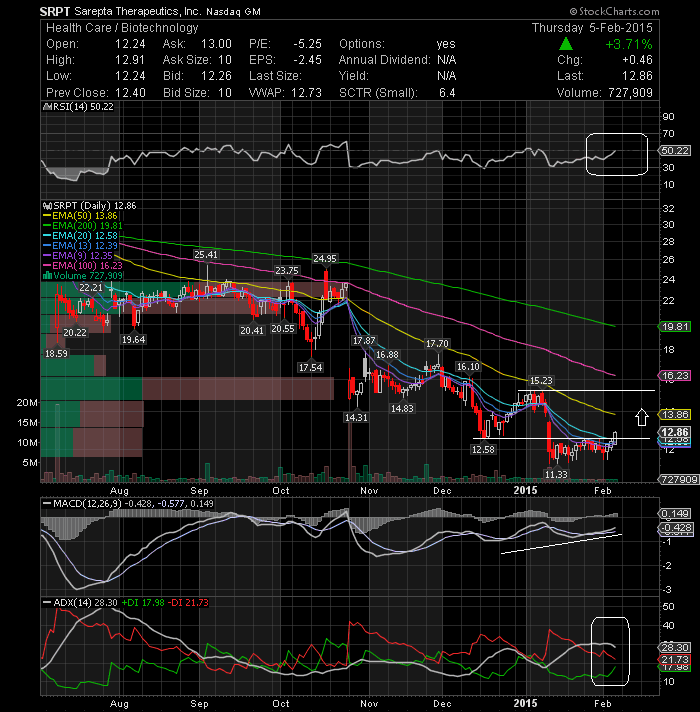Viewport: 700px width, 712px height.
Task: Click the 12.58 low price label on chart
Action: [483, 449]
